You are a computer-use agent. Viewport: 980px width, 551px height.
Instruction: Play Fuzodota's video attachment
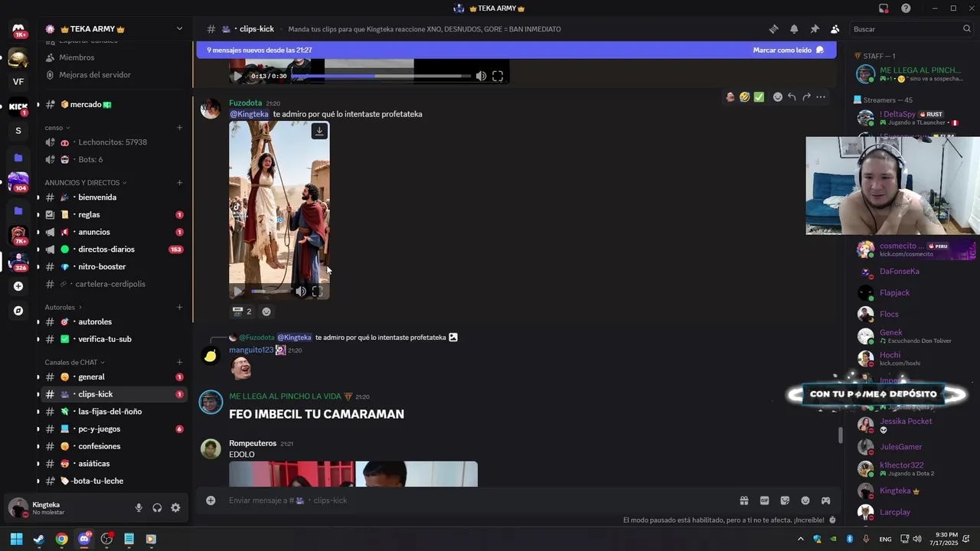(x=237, y=291)
